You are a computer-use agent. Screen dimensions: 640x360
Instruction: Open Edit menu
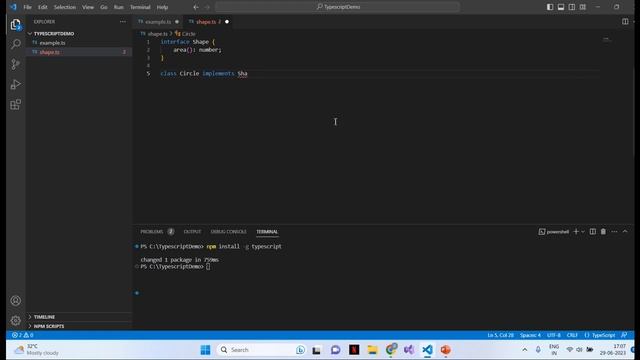click(42, 7)
